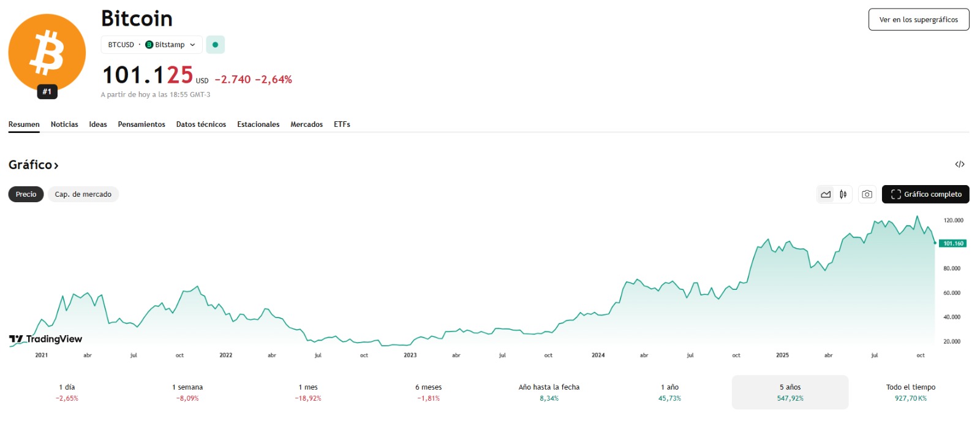The image size is (980, 440).
Task: Open the embed code icon
Action: pos(959,164)
